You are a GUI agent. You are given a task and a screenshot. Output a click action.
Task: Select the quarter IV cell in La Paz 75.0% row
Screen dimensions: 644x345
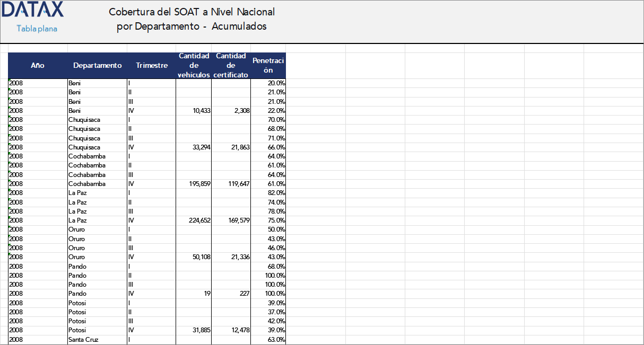pos(152,220)
